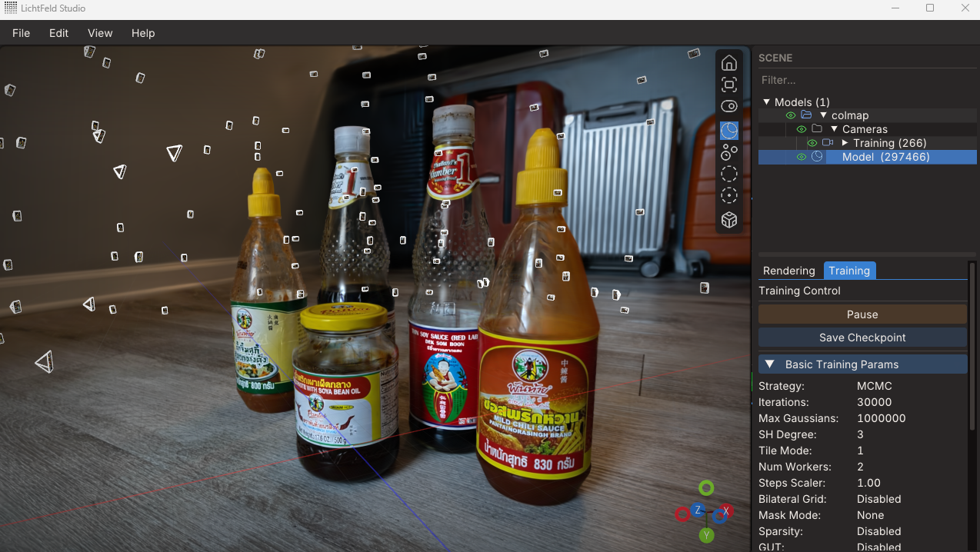980x552 pixels.
Task: Hide the Model (297466) splat via eye icon
Action: click(801, 157)
